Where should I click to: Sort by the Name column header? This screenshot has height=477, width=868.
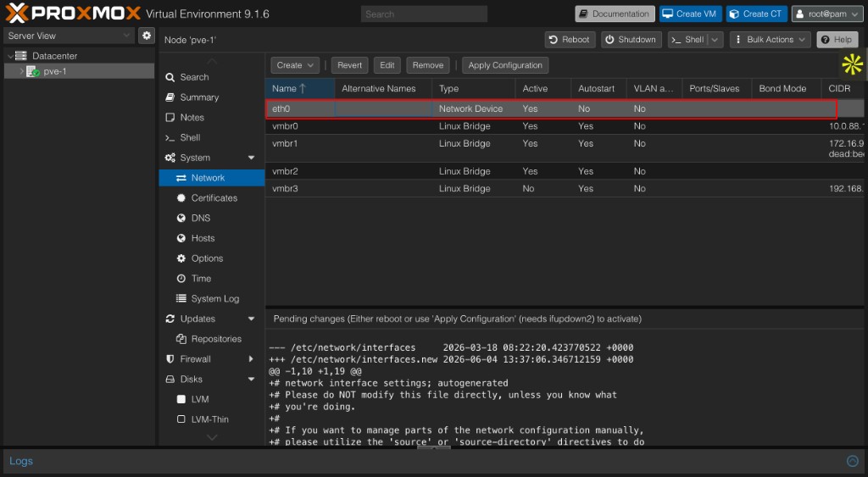[x=299, y=89]
